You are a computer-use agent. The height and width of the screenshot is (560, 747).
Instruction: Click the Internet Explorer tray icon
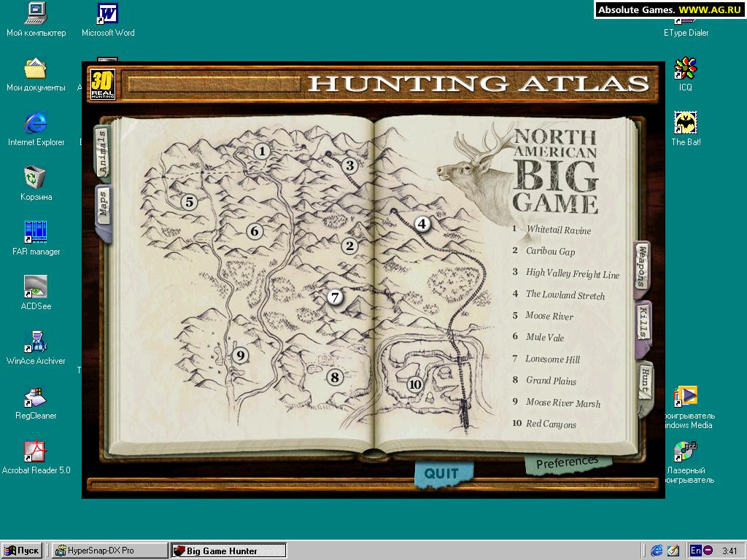click(657, 551)
